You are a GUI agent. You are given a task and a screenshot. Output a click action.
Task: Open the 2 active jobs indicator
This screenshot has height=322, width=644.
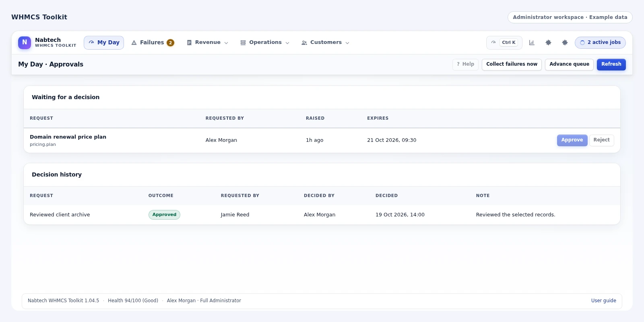pyautogui.click(x=600, y=42)
